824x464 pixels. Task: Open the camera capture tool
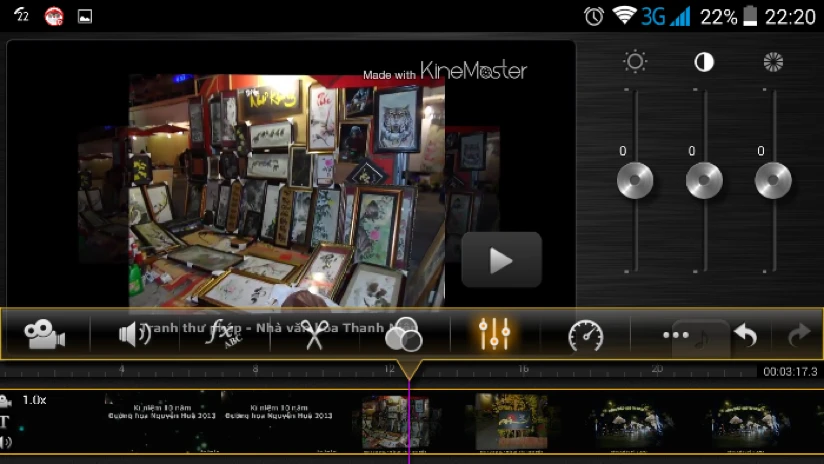45,334
